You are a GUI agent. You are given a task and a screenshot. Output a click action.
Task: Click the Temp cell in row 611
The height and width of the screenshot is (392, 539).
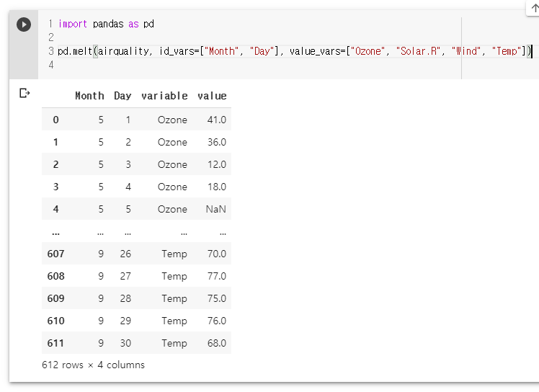174,343
